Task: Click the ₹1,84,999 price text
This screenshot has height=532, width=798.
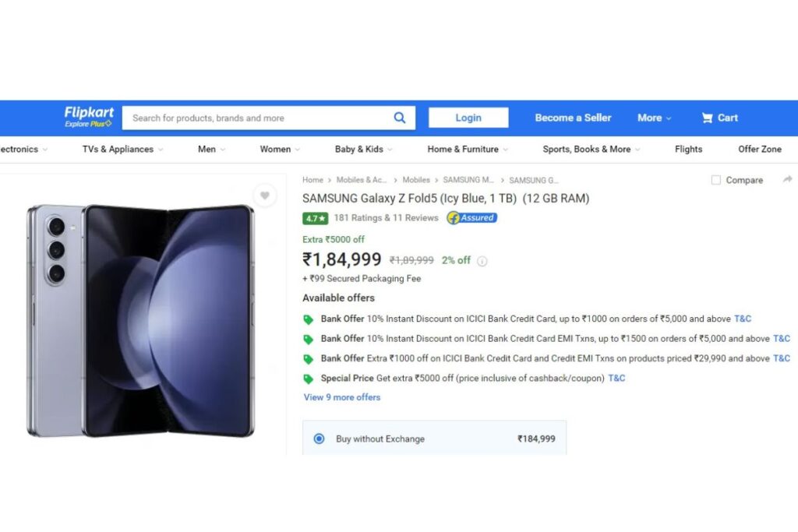Action: [341, 259]
